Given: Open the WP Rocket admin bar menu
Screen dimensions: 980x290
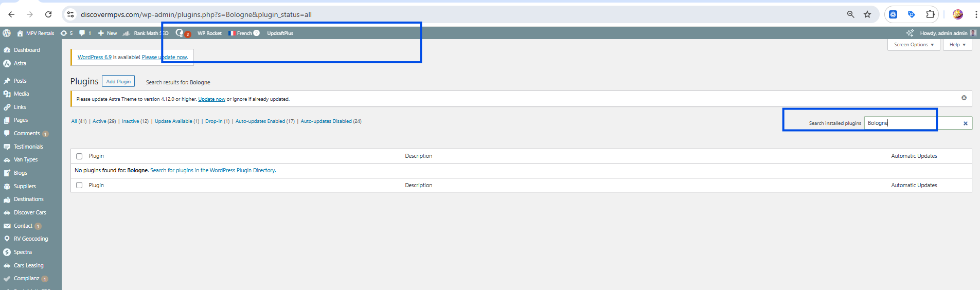Looking at the screenshot, I should [209, 33].
